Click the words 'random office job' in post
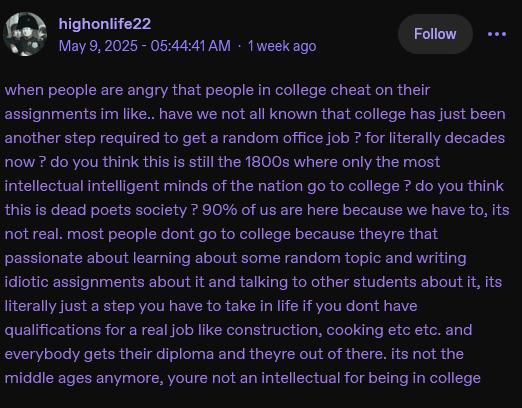This screenshot has width=522, height=408. (286, 138)
